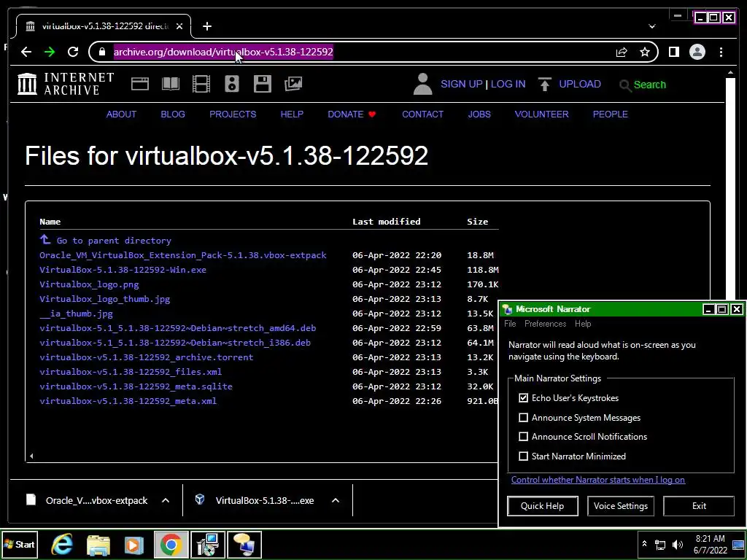
Task: Open the JOBS navigation link
Action: click(x=479, y=114)
